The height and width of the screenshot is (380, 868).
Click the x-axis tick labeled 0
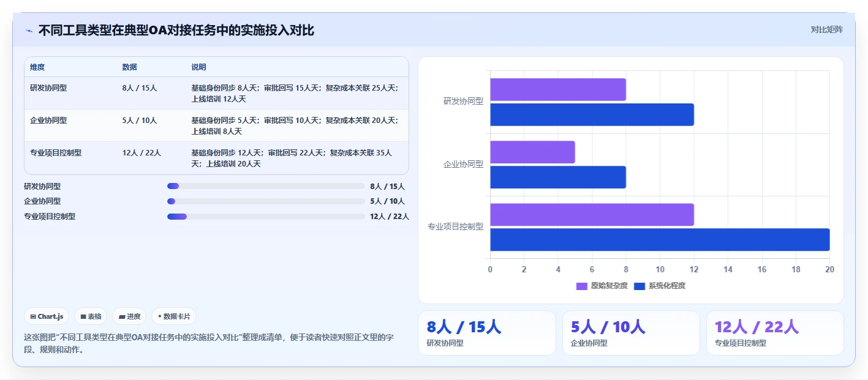(490, 270)
